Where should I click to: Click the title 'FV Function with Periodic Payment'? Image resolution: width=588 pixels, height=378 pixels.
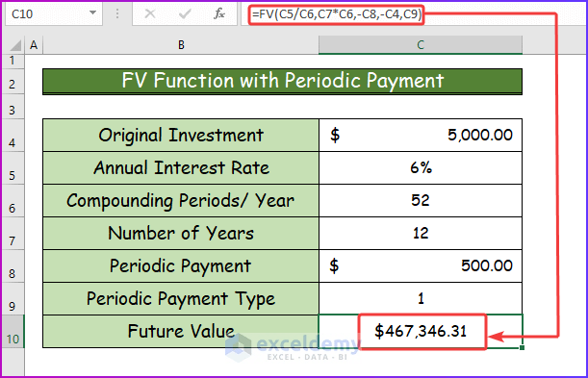[282, 81]
